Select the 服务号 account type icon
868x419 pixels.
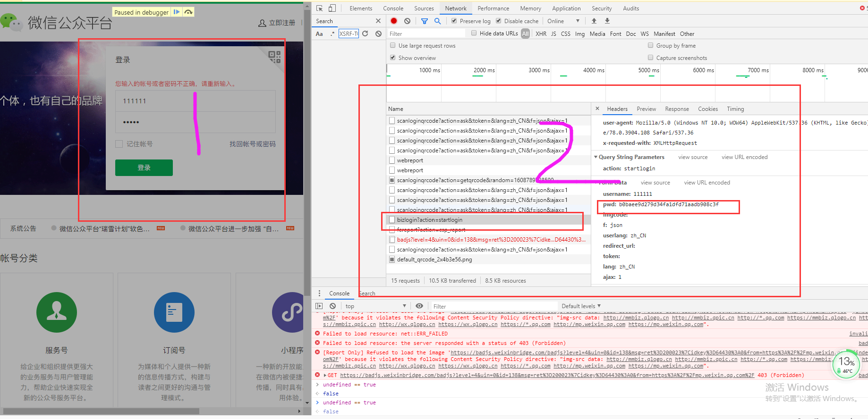[57, 312]
